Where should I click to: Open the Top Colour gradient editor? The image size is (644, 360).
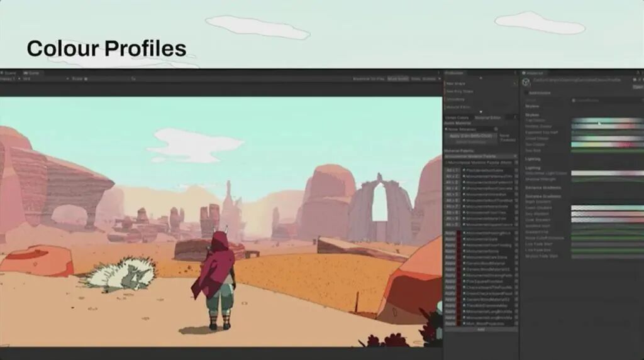608,121
